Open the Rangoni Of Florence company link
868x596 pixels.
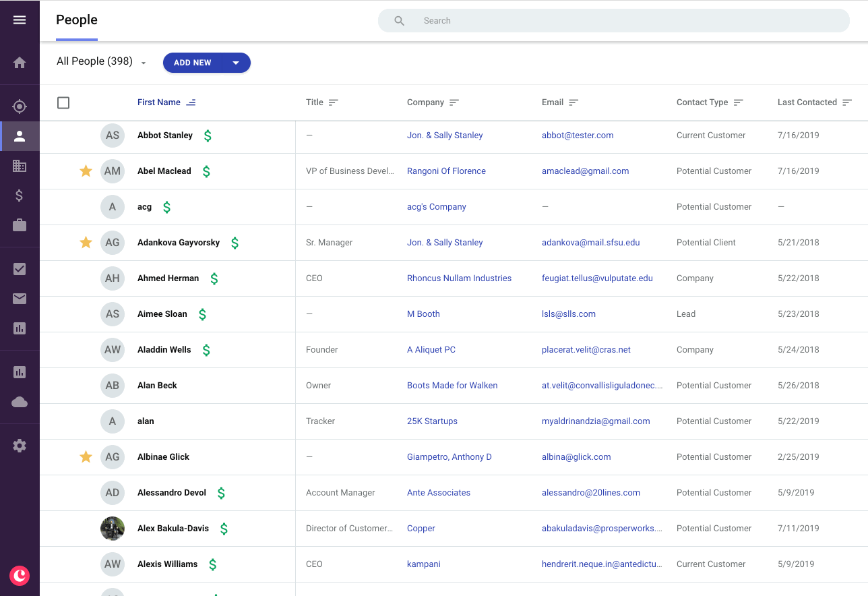click(446, 171)
